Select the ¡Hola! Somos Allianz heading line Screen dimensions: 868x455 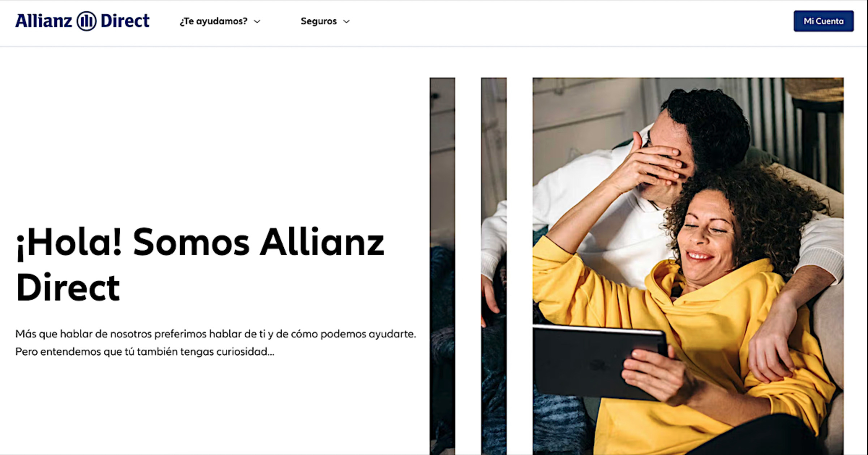click(200, 243)
